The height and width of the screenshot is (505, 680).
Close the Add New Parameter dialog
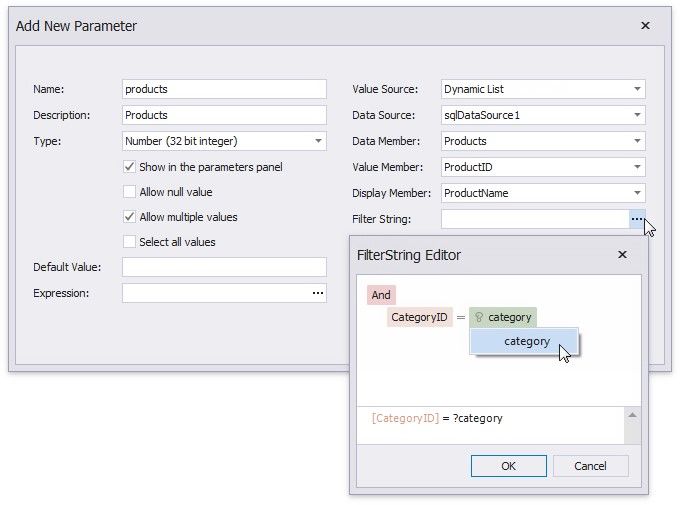pyautogui.click(x=645, y=26)
